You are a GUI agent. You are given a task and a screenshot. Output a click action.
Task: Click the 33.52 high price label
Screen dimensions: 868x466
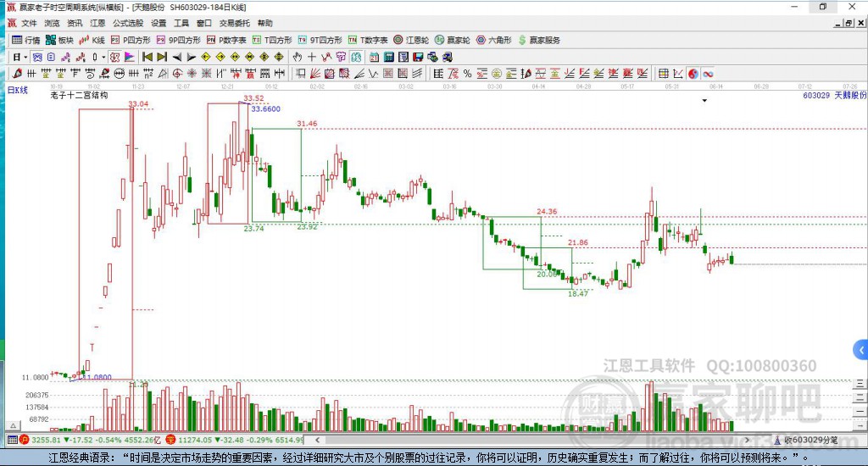tap(253, 98)
